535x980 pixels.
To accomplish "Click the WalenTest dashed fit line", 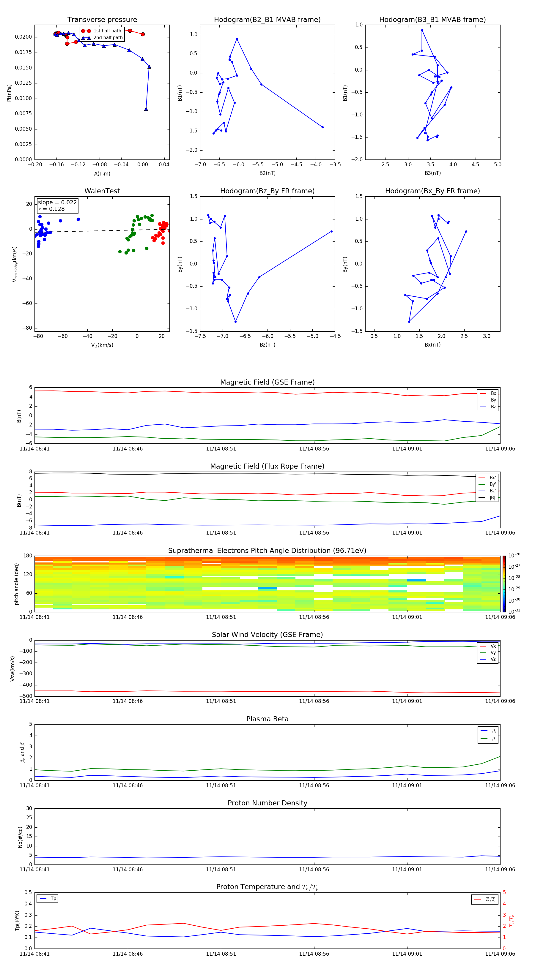I will coord(102,230).
